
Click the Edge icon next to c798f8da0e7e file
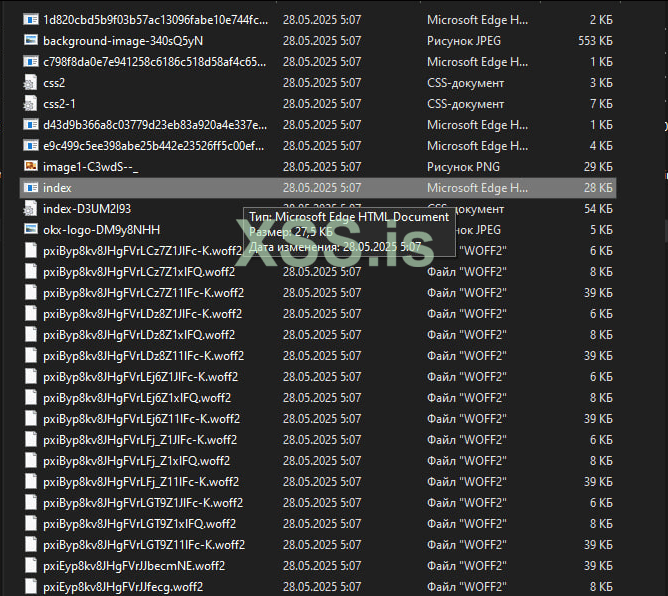31,62
